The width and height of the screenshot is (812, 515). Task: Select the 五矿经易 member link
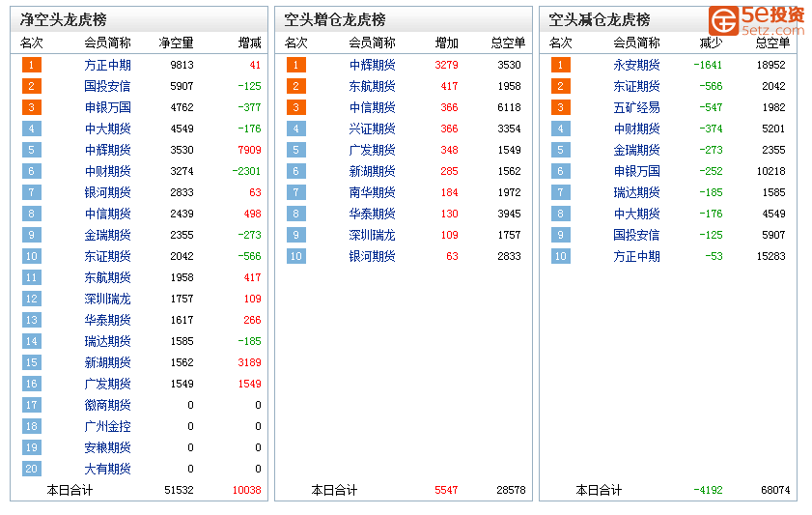click(x=637, y=107)
